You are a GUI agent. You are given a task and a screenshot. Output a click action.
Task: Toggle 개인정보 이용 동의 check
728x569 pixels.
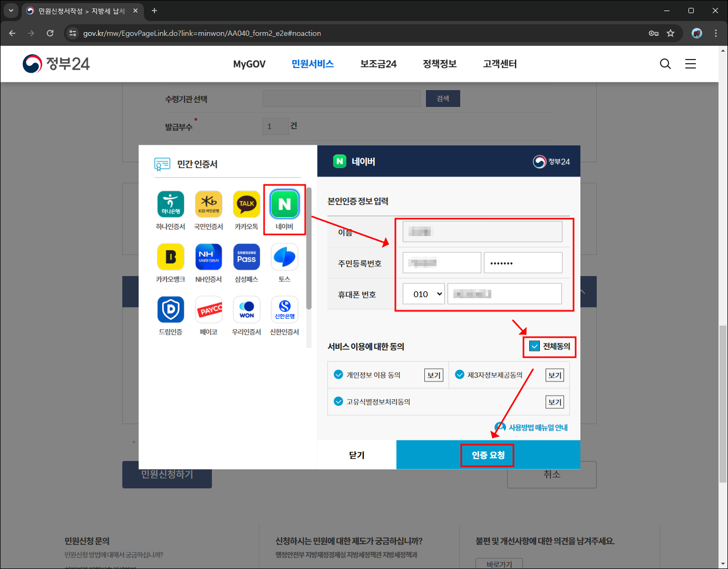[x=338, y=375]
